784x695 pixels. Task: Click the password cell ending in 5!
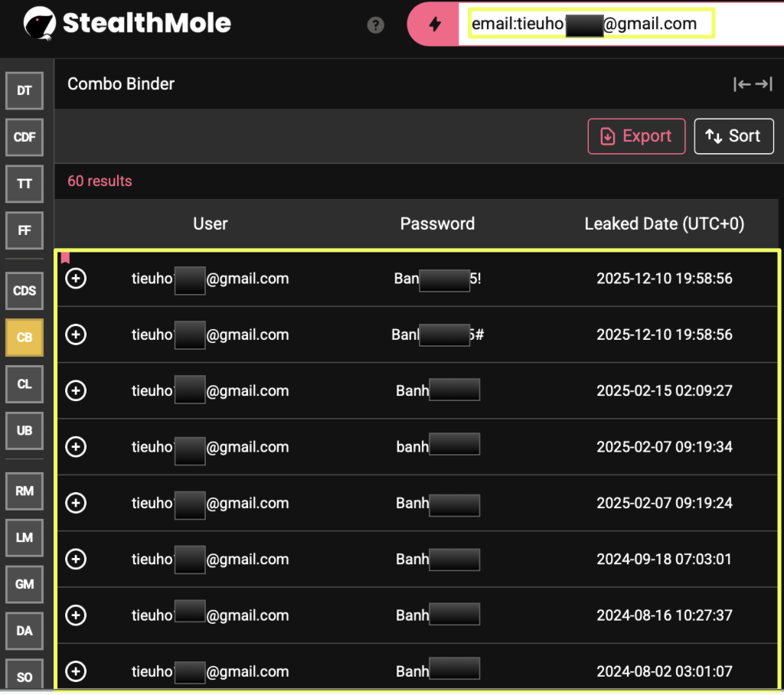(x=437, y=279)
